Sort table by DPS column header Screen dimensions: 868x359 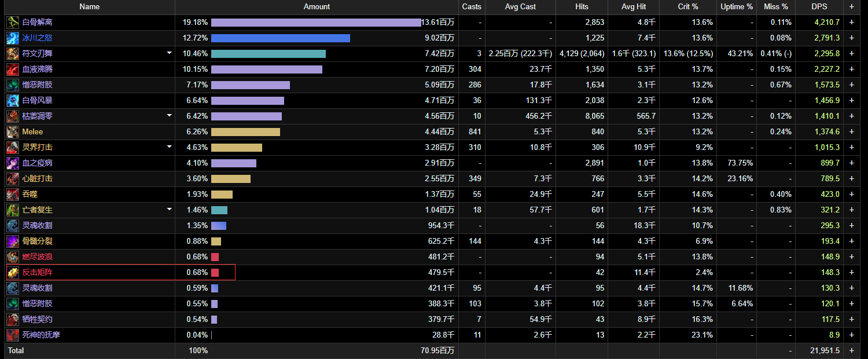point(819,7)
